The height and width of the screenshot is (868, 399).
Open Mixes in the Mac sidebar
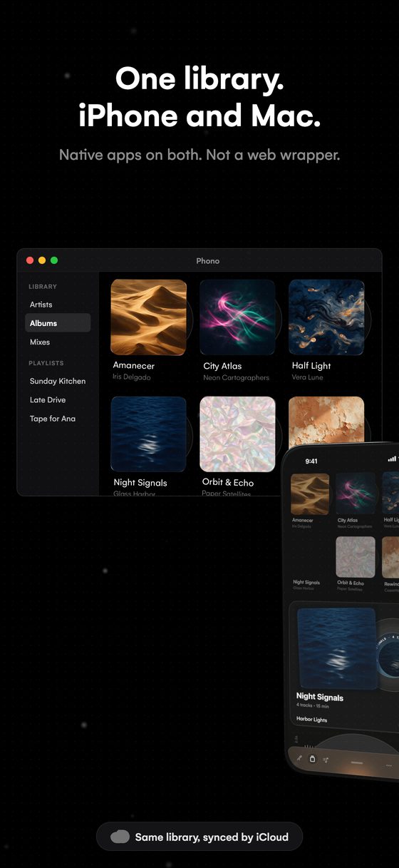coord(40,342)
